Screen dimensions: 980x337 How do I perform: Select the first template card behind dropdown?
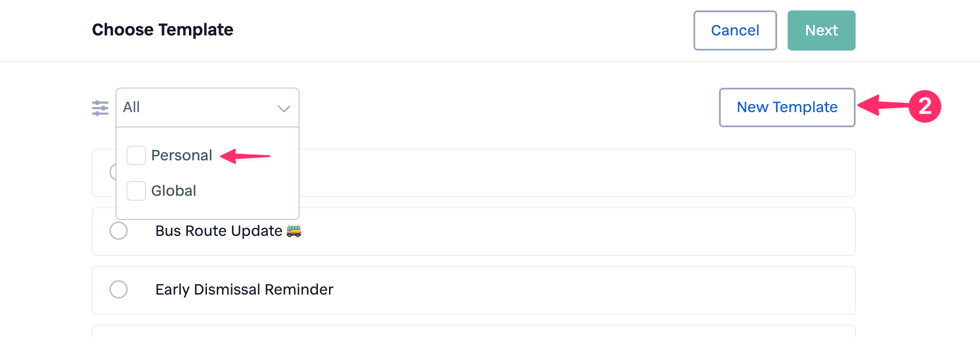(575, 173)
